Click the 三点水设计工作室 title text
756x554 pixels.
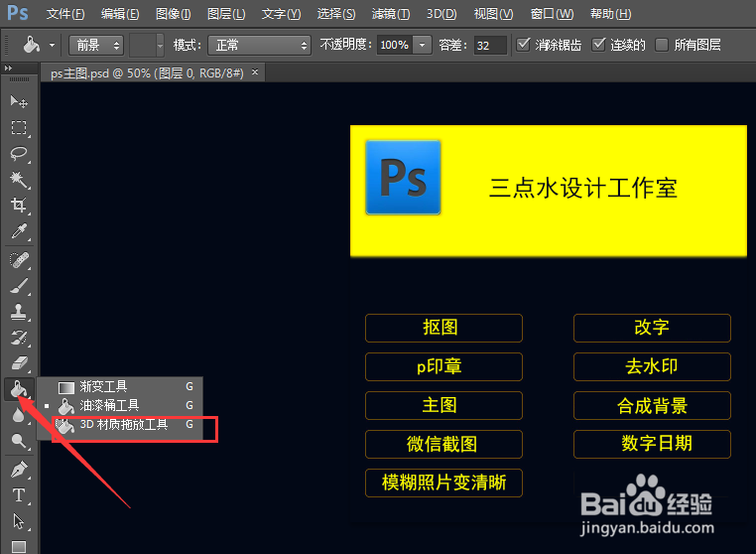(583, 188)
